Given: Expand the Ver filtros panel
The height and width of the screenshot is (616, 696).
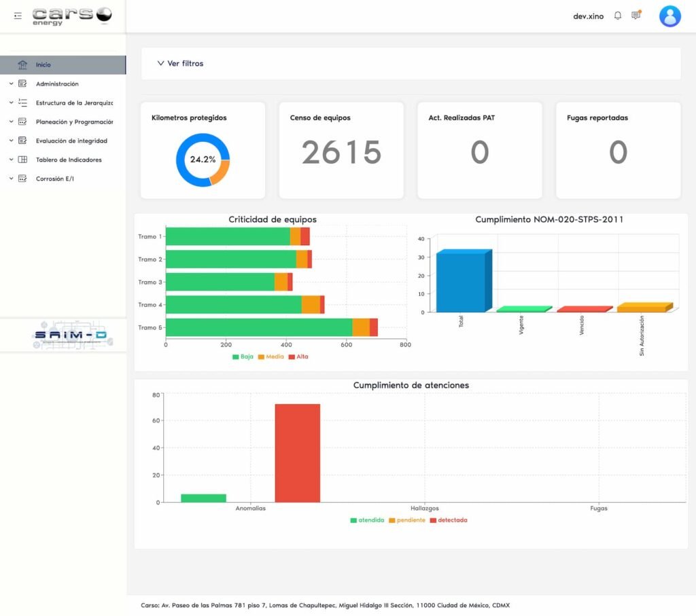Looking at the screenshot, I should [180, 63].
